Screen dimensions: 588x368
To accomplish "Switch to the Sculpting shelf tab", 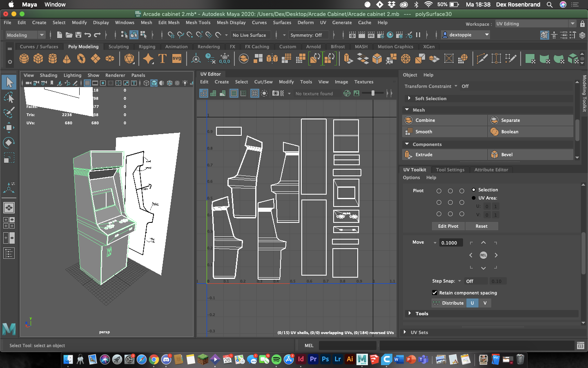I will [x=118, y=47].
